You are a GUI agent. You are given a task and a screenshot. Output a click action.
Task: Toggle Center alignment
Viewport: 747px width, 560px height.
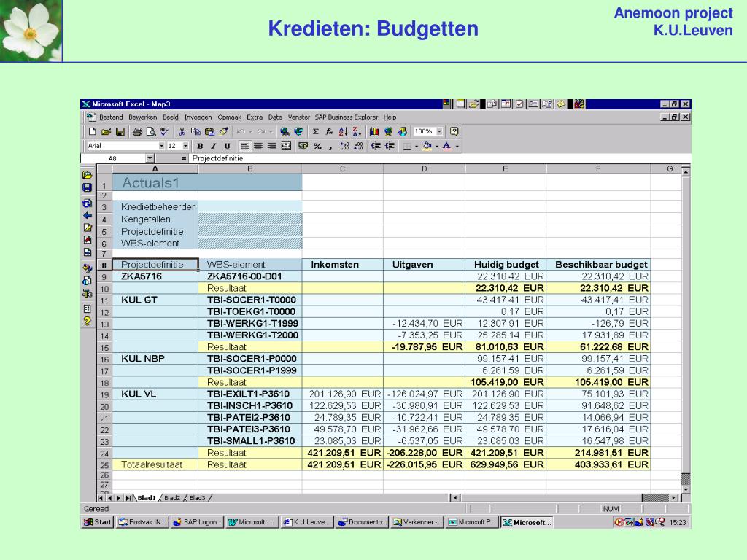point(258,146)
